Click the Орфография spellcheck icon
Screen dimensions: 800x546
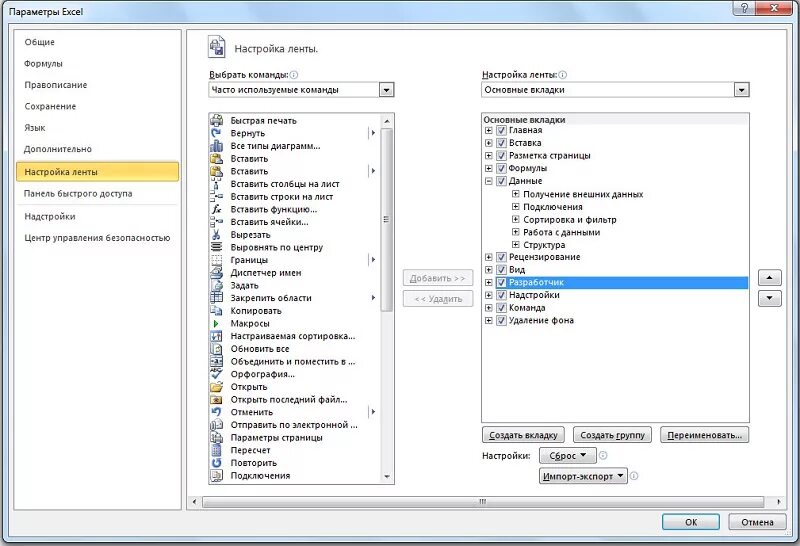[x=216, y=374]
